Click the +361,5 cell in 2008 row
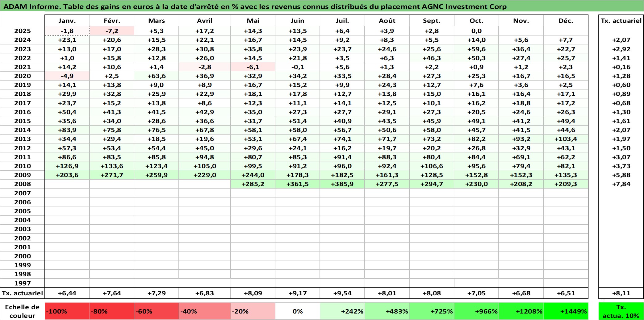The image size is (644, 320). point(297,184)
